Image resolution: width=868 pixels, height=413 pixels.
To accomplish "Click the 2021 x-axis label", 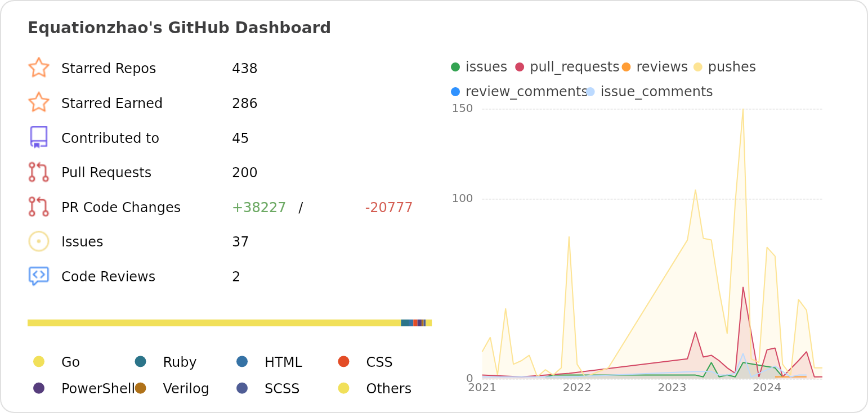I will pos(482,387).
